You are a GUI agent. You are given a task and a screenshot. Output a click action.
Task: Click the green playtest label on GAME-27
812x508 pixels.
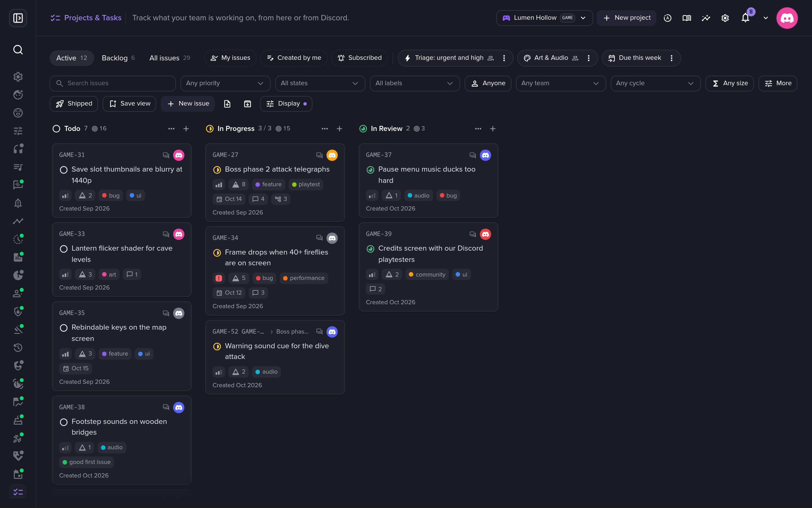click(306, 185)
